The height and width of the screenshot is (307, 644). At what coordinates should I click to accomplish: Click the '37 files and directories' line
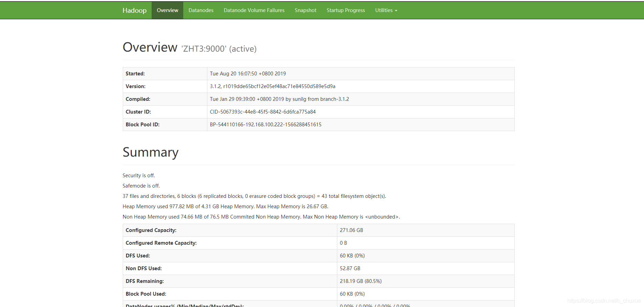pos(254,196)
